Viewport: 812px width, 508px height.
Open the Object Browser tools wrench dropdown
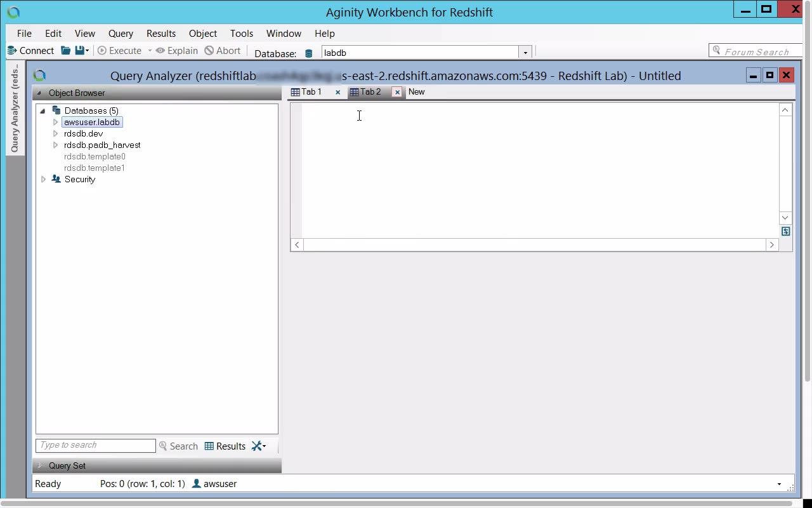(259, 446)
